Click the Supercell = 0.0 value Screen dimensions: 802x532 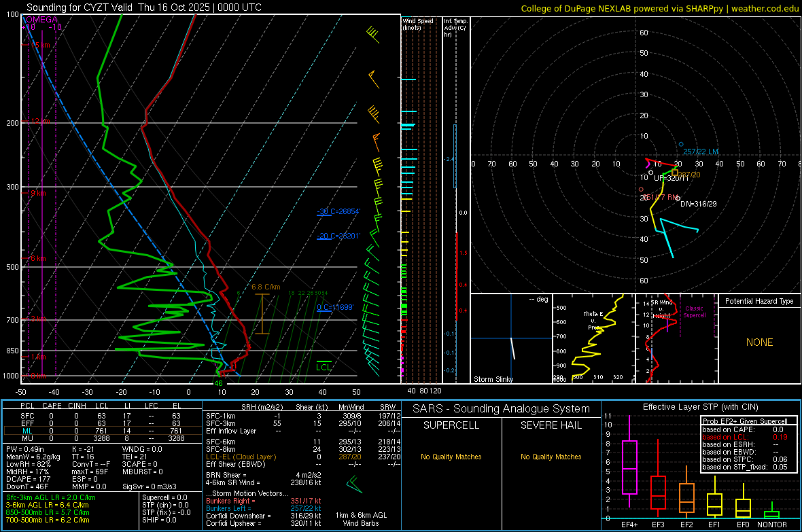[x=164, y=497]
